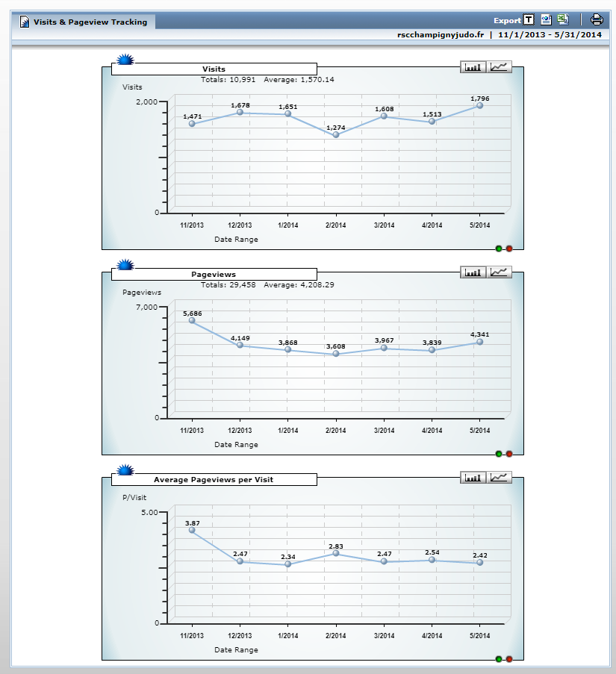This screenshot has height=674, width=616.
Task: Click 7,000 y-axis label in Pageviews chart
Action: click(x=146, y=307)
